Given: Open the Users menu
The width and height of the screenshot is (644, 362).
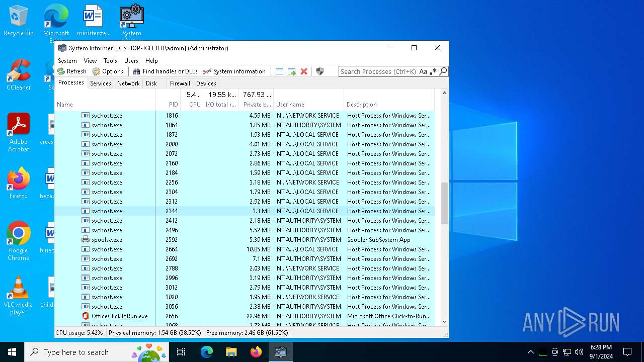Looking at the screenshot, I should [131, 60].
